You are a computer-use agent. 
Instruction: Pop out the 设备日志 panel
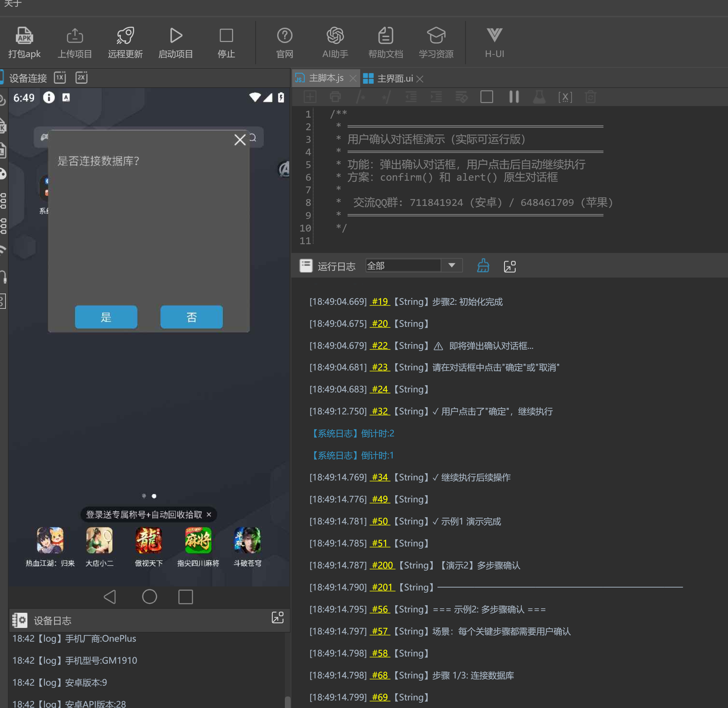(x=278, y=617)
